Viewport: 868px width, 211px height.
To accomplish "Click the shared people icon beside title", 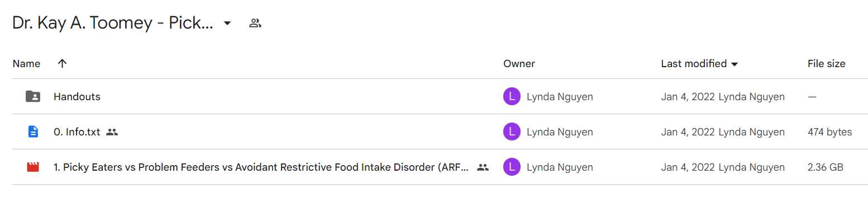I will (x=255, y=24).
